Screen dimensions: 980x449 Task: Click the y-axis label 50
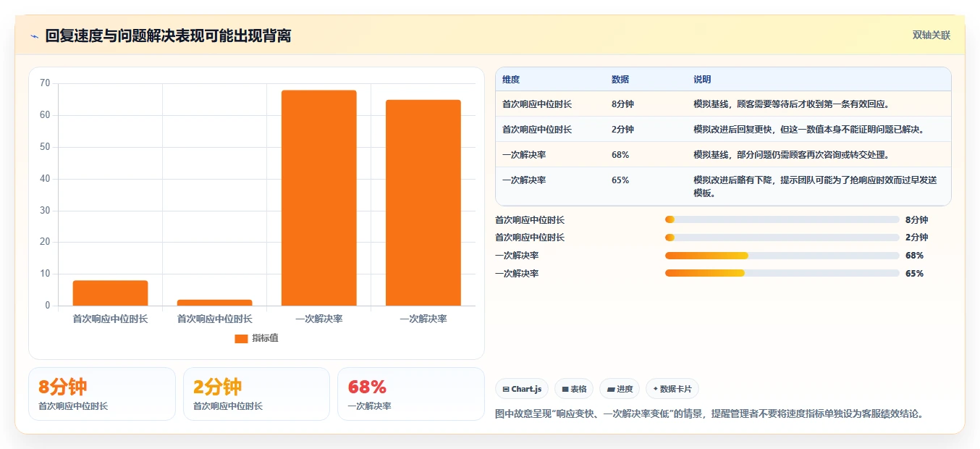[x=45, y=147]
